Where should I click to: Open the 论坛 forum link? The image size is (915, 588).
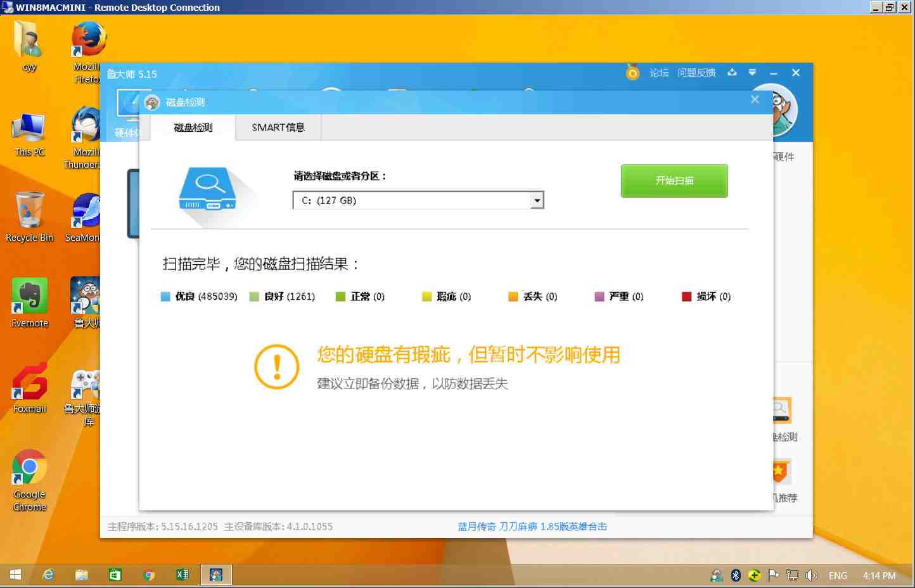pyautogui.click(x=659, y=73)
